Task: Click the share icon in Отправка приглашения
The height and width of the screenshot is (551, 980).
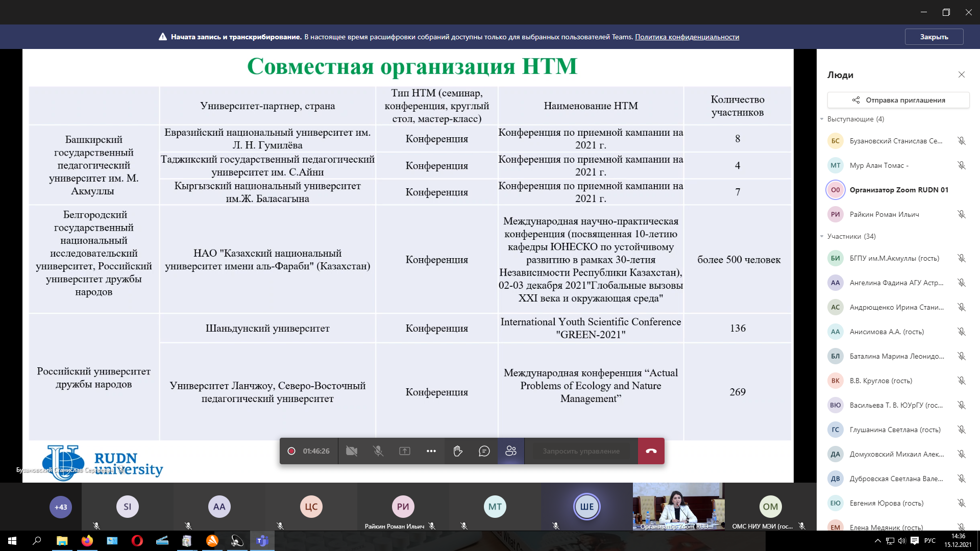Action: (x=856, y=100)
